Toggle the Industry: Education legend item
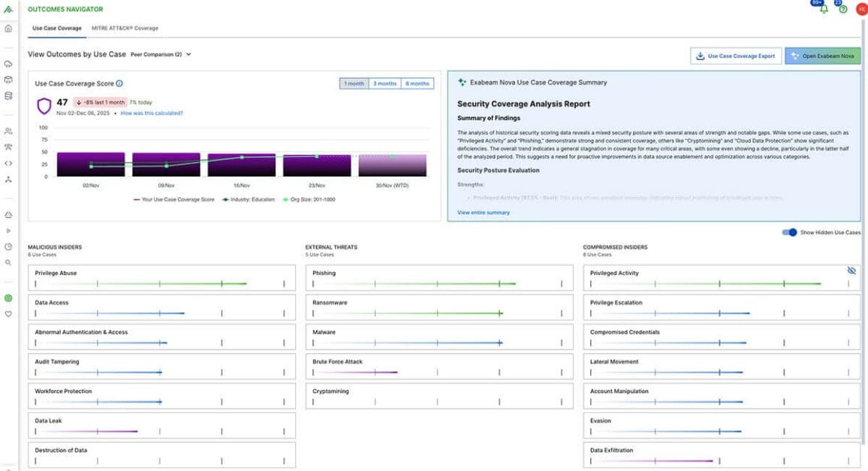The image size is (868, 471). coord(249,200)
